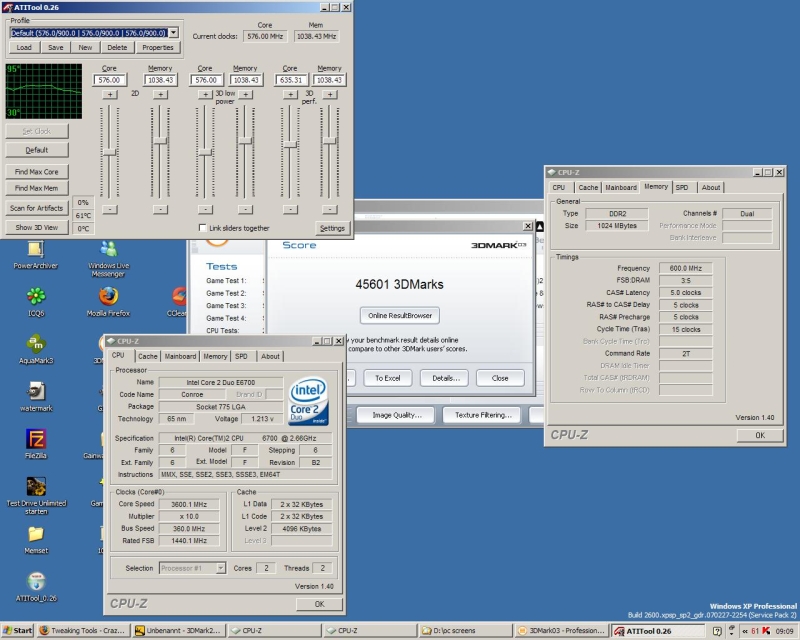Switch to 3DMark03 Professional taskbar item
Screen dimensions: 800x640
[561, 631]
